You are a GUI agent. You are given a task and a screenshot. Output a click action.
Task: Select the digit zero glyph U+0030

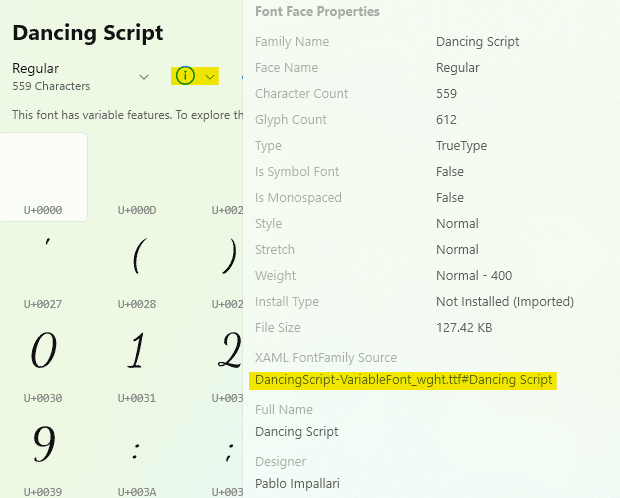[43, 353]
